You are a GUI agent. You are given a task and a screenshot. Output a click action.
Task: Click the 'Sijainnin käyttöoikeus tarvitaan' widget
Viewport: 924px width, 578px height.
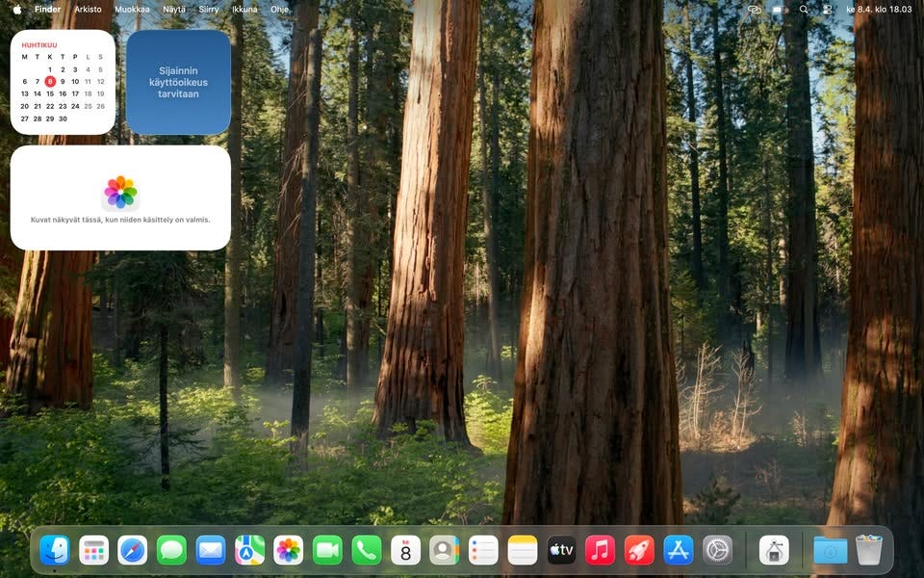pos(178,83)
